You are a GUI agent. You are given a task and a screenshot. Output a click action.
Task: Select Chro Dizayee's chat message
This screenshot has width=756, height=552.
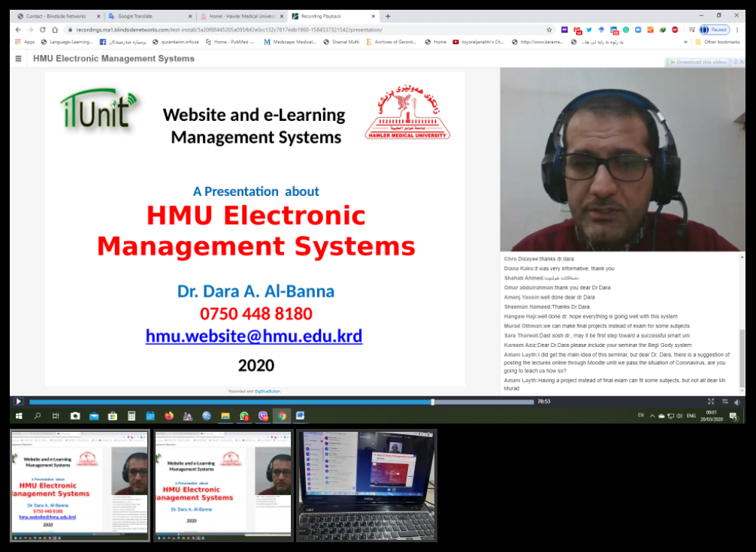(x=539, y=259)
